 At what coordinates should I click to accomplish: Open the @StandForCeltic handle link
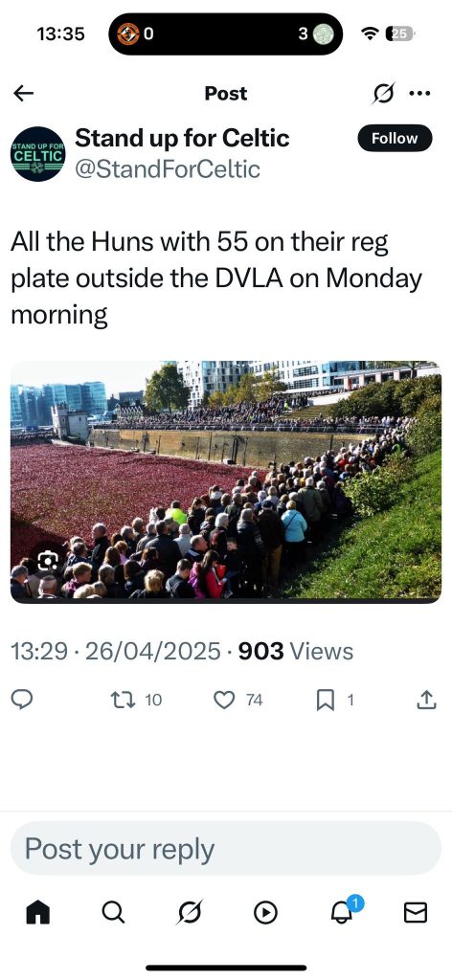click(x=168, y=169)
